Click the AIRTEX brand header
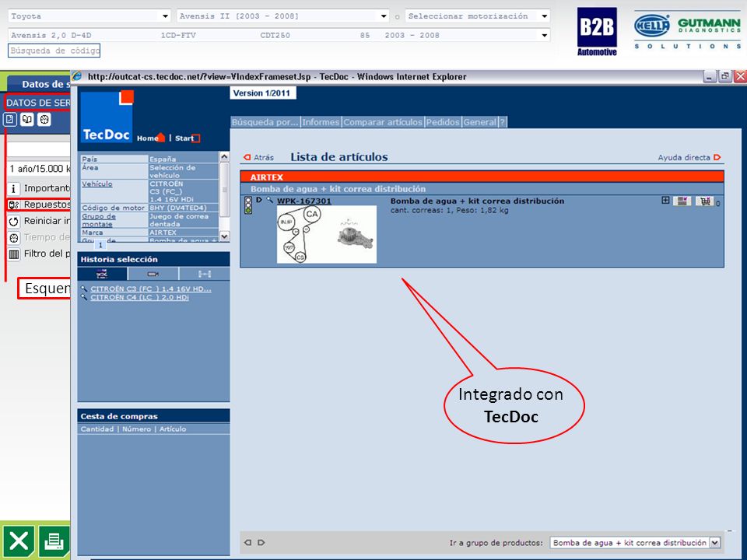Viewport: 747px width, 560px height. [x=482, y=177]
